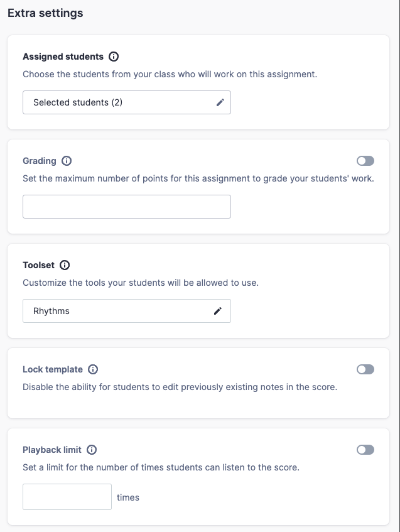Click the Toolset section label
This screenshot has height=532, width=400.
coord(39,265)
